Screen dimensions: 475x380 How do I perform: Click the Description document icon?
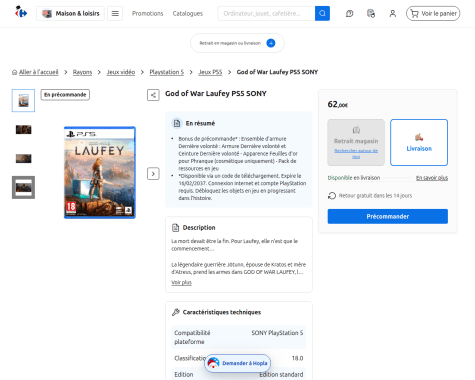coord(175,228)
